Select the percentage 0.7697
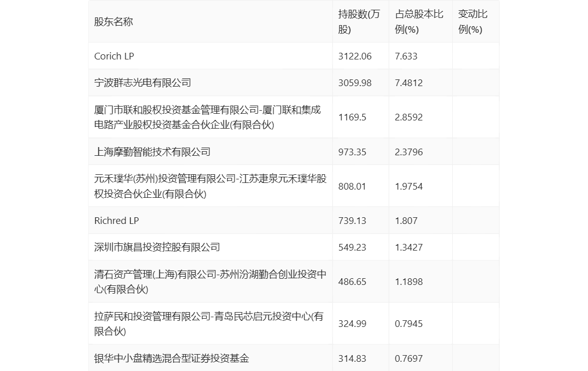Viewport: 588px width, 371px height. [x=409, y=359]
